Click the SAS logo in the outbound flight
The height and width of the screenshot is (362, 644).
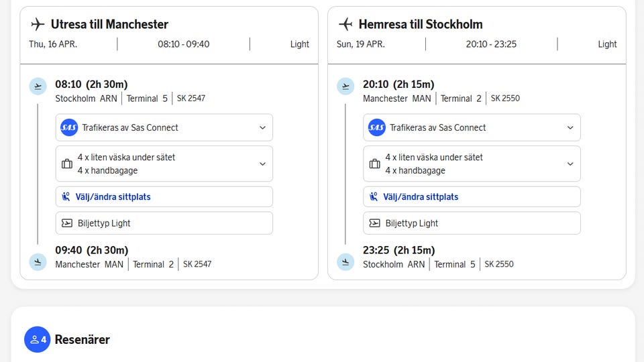point(69,127)
